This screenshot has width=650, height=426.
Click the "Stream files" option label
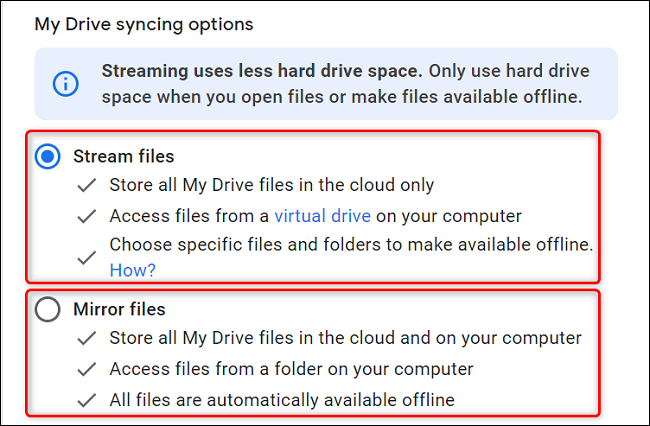tap(123, 157)
